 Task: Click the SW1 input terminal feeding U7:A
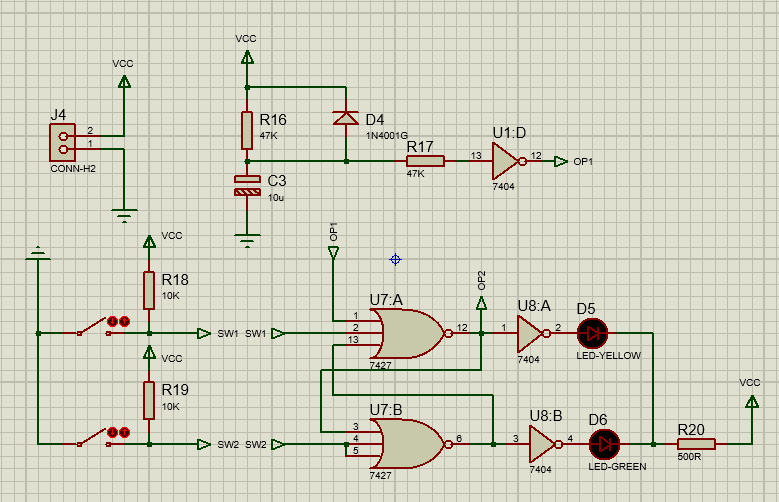(278, 334)
